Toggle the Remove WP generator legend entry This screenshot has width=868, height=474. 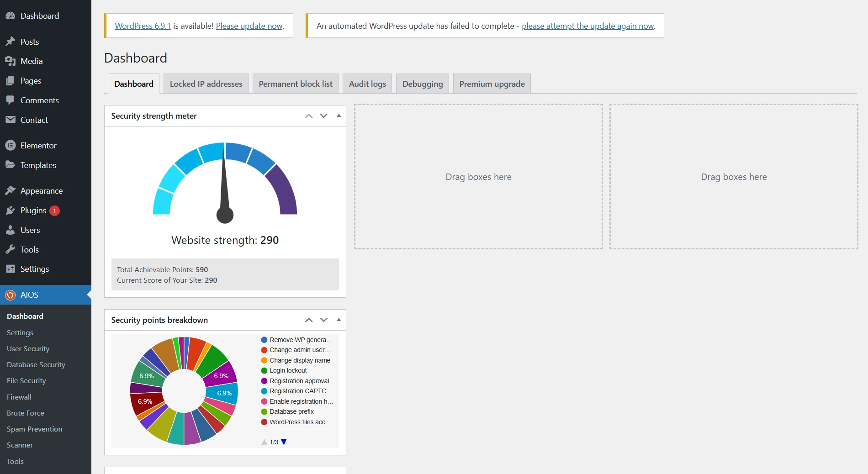click(x=297, y=340)
